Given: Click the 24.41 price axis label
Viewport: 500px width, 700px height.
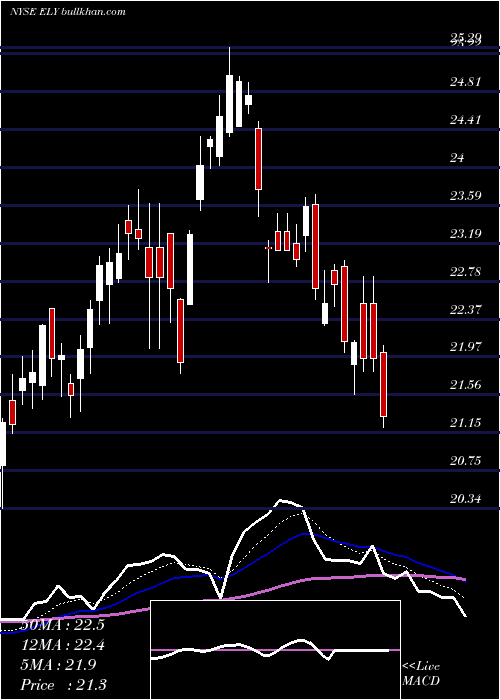Looking at the screenshot, I should point(466,120).
